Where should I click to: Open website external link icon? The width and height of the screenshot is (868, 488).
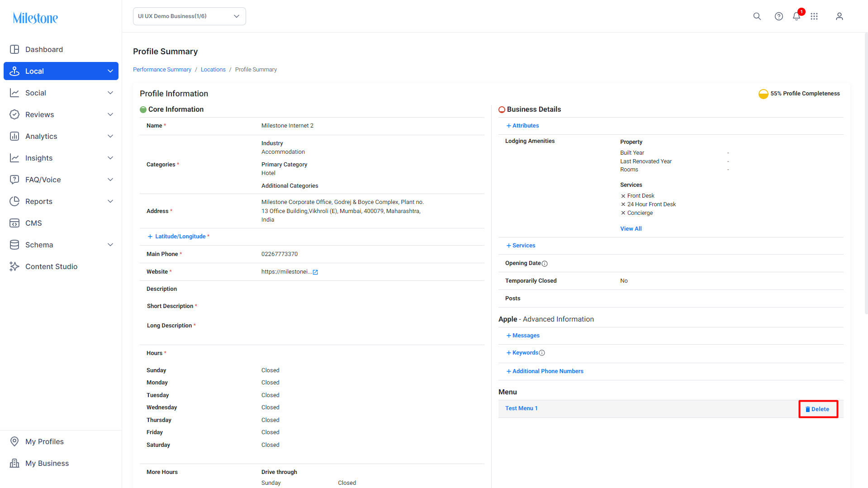pos(315,272)
